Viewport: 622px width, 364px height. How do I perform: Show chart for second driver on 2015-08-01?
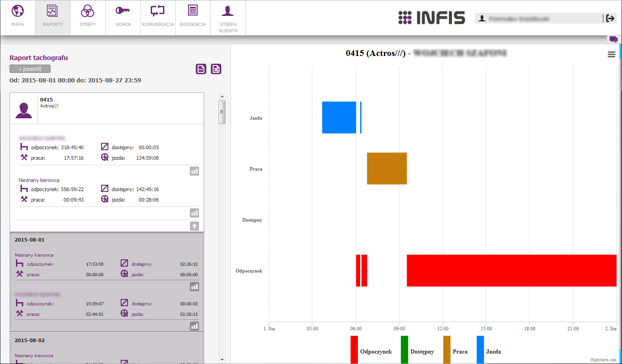pyautogui.click(x=194, y=326)
